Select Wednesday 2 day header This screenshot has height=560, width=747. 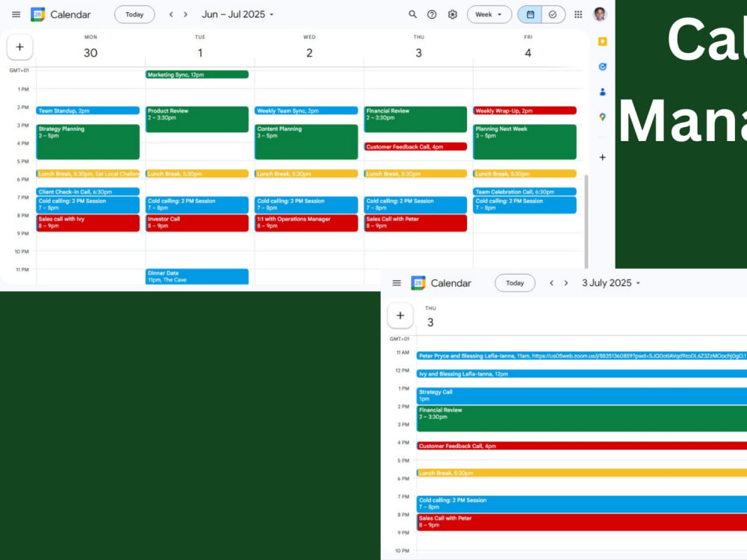tap(309, 48)
